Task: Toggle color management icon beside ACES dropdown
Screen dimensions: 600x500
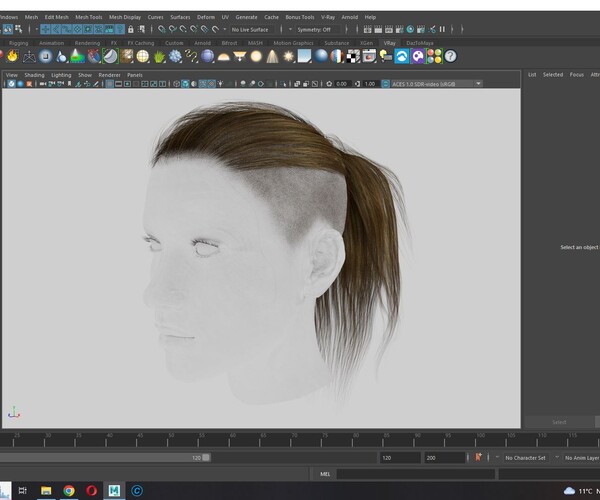Action: tap(386, 84)
